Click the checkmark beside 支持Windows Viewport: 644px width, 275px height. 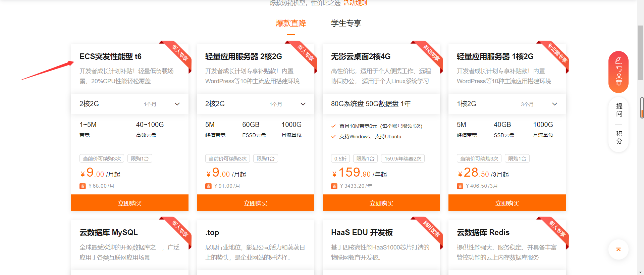333,137
